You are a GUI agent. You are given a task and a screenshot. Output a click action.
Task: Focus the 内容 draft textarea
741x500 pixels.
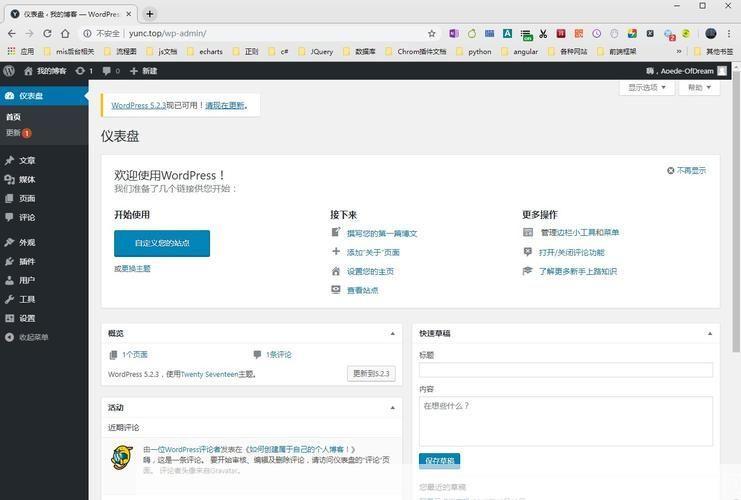[566, 421]
